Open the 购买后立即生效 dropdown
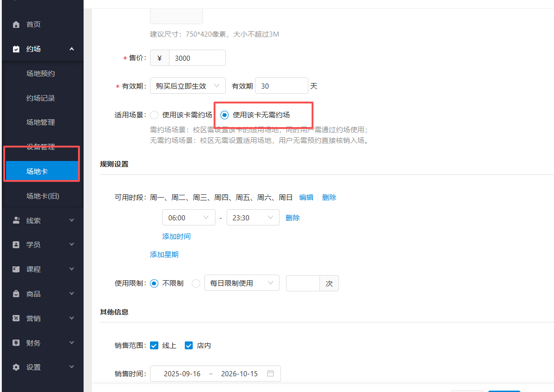This screenshot has width=554, height=392. (x=188, y=85)
